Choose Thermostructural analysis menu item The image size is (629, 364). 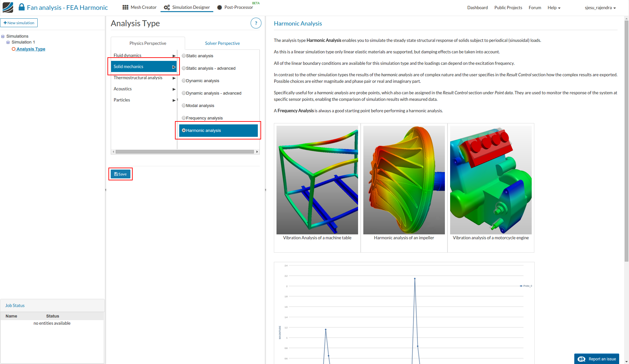tap(144, 78)
